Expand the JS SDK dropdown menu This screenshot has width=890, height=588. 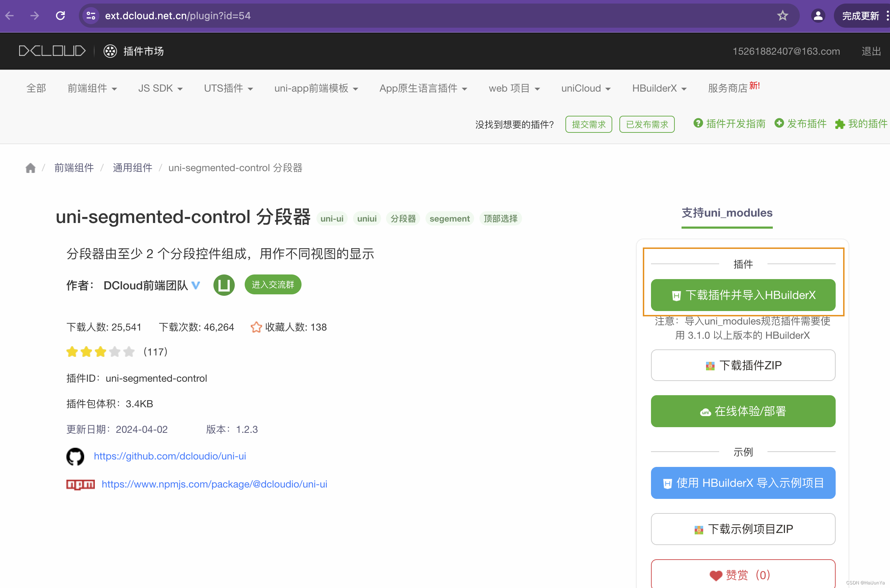161,88
